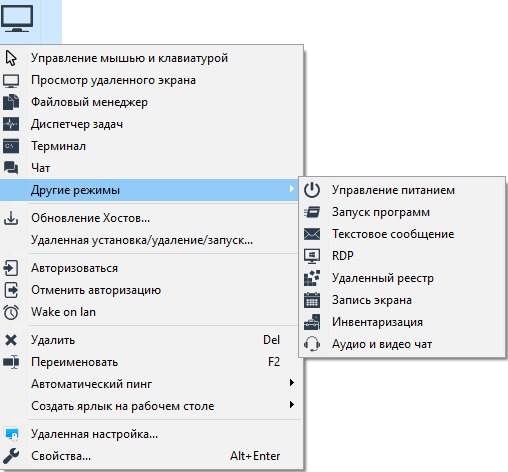Click the F2 shortcut label

pyautogui.click(x=274, y=362)
